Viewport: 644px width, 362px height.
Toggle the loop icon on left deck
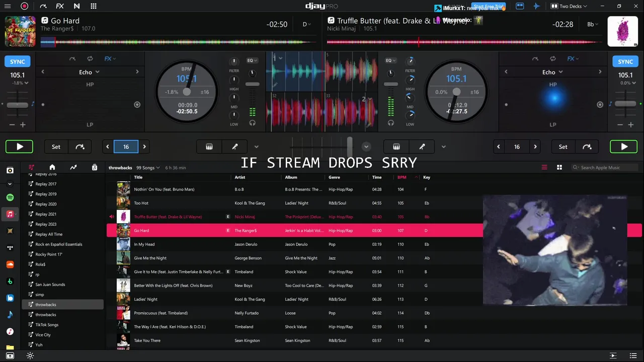click(x=90, y=59)
